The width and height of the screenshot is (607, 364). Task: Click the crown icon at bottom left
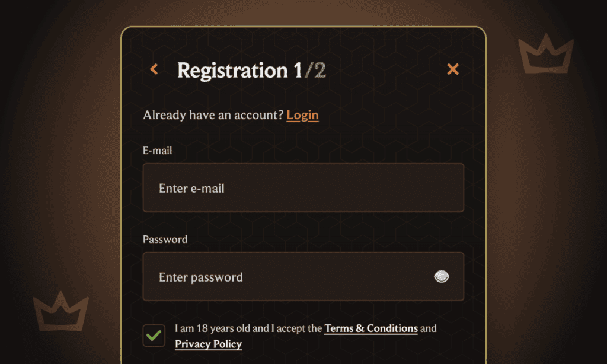click(60, 311)
